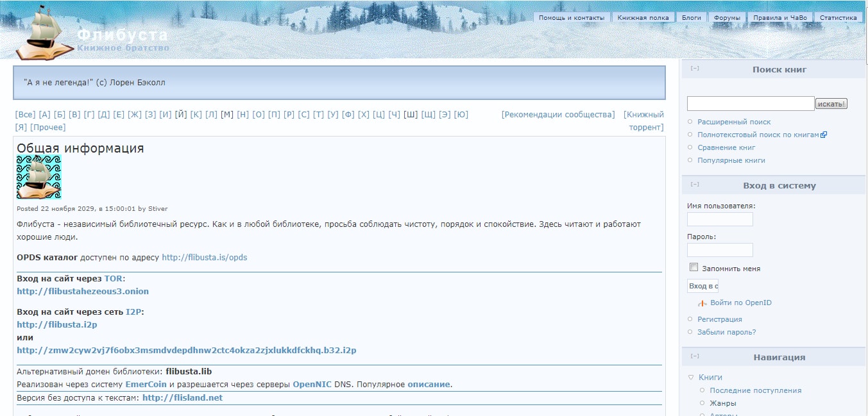Switch to the Книжная полка tab

pyautogui.click(x=643, y=18)
